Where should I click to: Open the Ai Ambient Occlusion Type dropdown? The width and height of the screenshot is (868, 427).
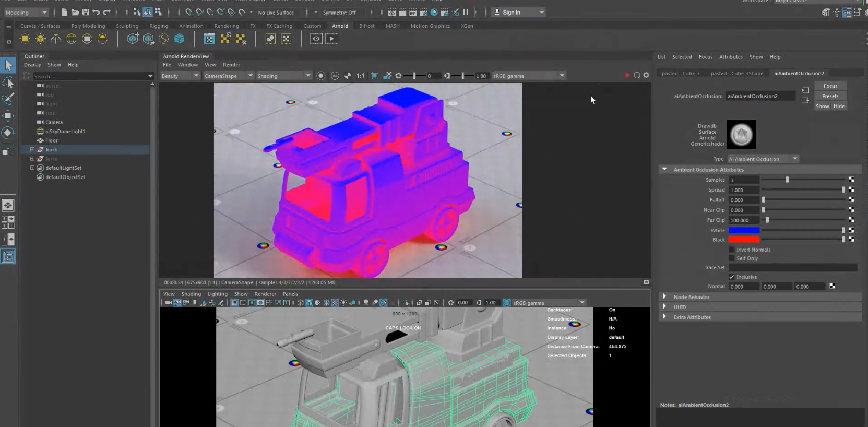pos(763,159)
